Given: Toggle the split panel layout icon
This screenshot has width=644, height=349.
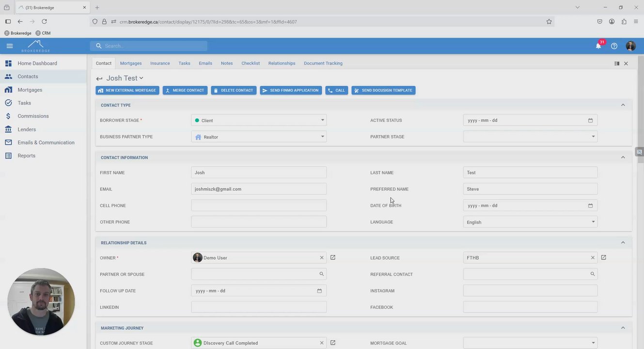Looking at the screenshot, I should coord(617,63).
